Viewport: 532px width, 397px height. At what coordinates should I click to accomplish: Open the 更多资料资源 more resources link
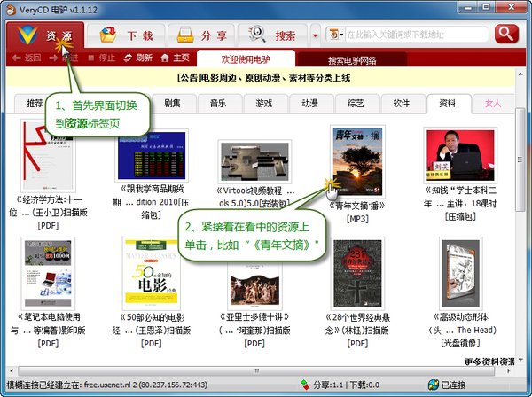pyautogui.click(x=490, y=362)
